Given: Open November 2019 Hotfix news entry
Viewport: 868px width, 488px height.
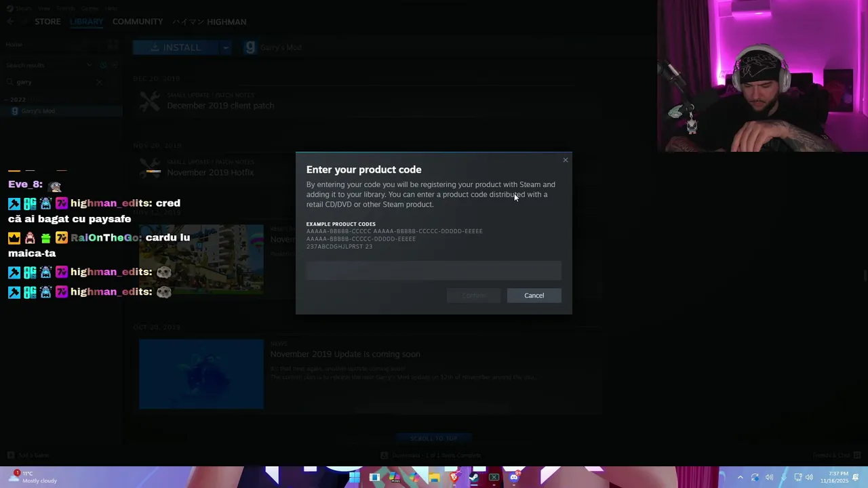Looking at the screenshot, I should click(210, 172).
